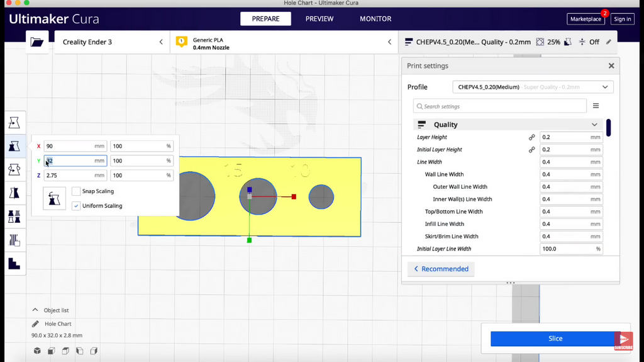Click the Reset scale button icon

54,199
